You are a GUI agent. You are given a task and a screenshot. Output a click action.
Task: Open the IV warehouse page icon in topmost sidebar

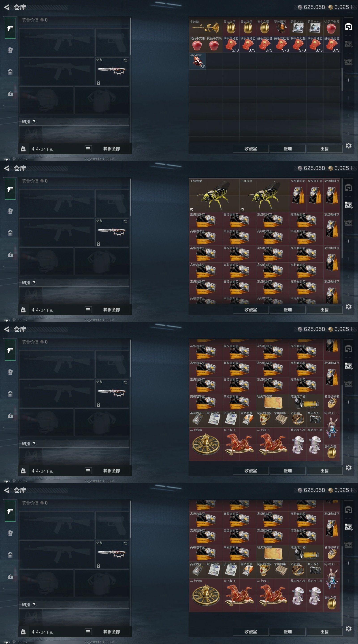349,61
